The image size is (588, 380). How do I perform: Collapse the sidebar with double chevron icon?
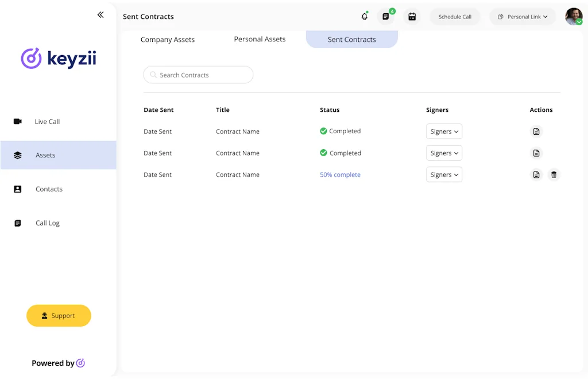tap(100, 15)
